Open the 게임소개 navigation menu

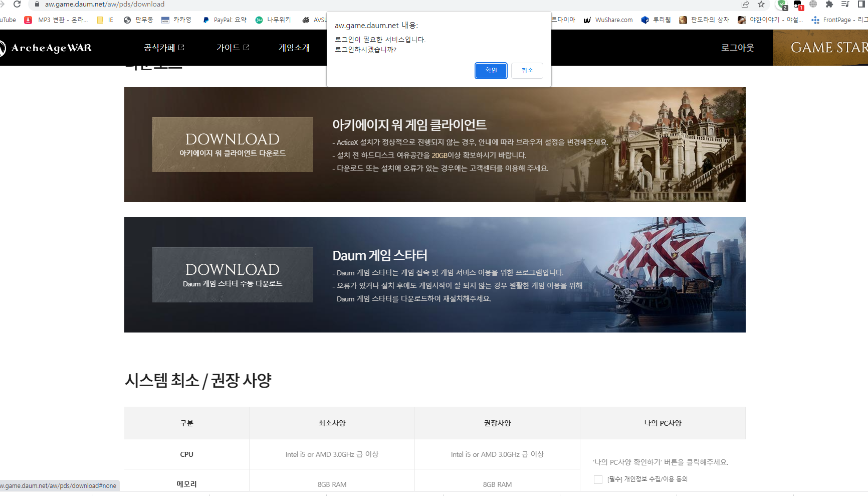pyautogui.click(x=294, y=48)
